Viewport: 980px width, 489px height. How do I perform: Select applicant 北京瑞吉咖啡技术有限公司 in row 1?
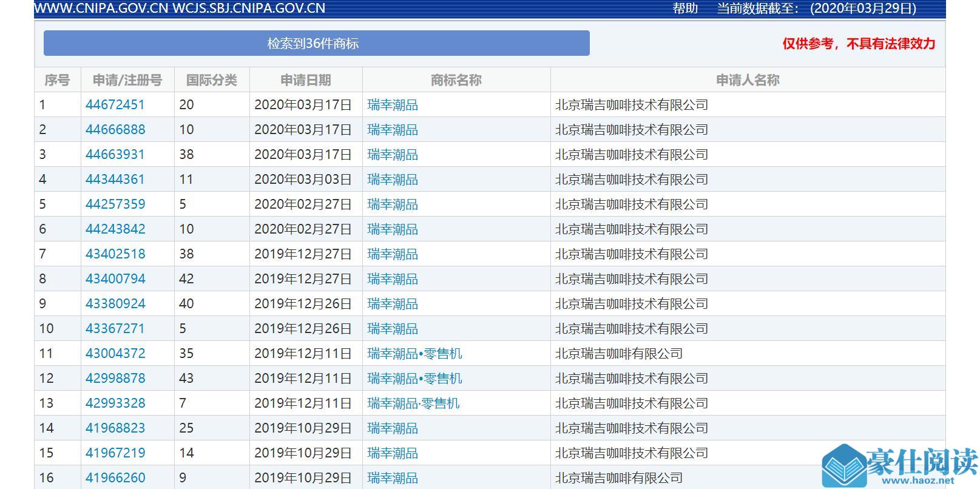coord(632,105)
